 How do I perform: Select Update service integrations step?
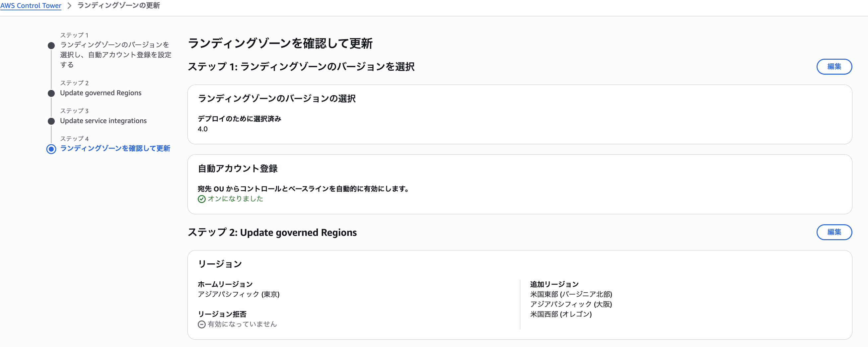click(x=103, y=121)
